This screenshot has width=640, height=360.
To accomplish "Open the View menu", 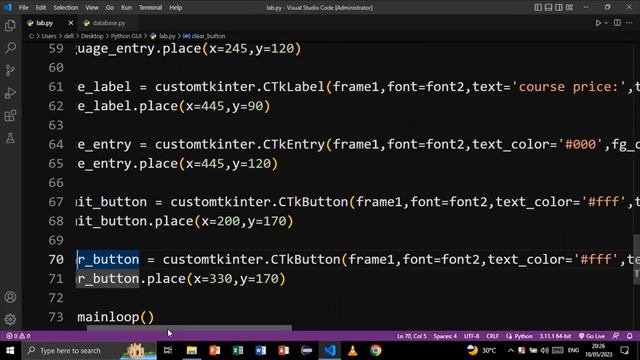I will coord(92,7).
